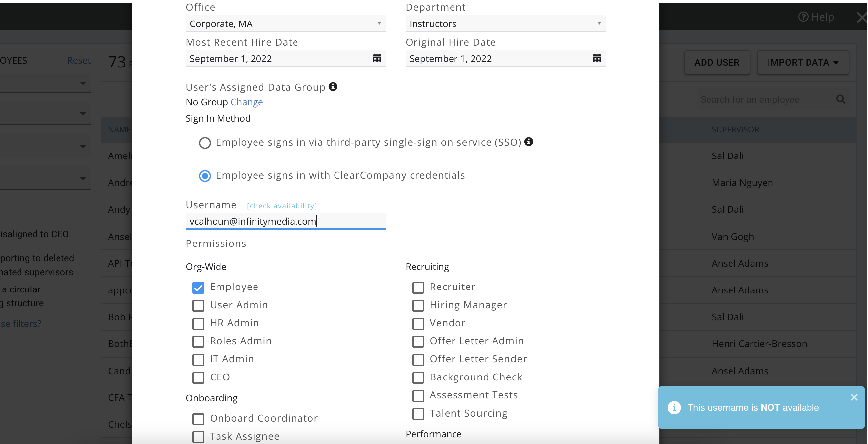Screen dimensions: 868x444
Task: Expand the first filter dropdown in sidebar
Action: click(45, 83)
